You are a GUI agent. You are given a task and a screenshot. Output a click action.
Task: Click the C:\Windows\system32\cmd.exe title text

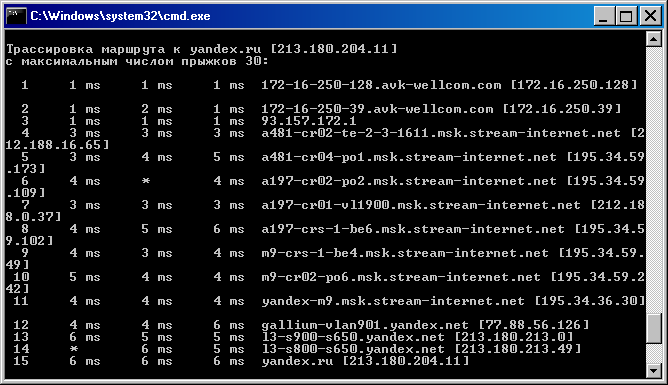tap(120, 16)
